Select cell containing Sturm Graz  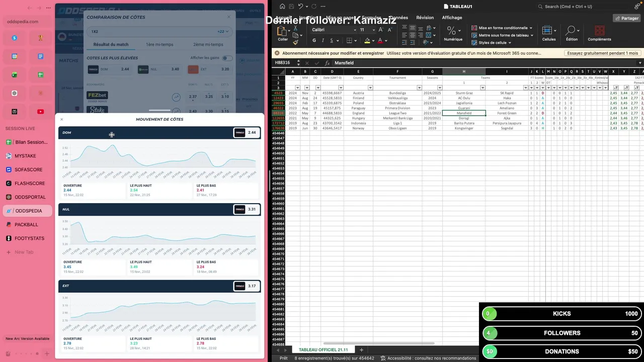(x=464, y=93)
